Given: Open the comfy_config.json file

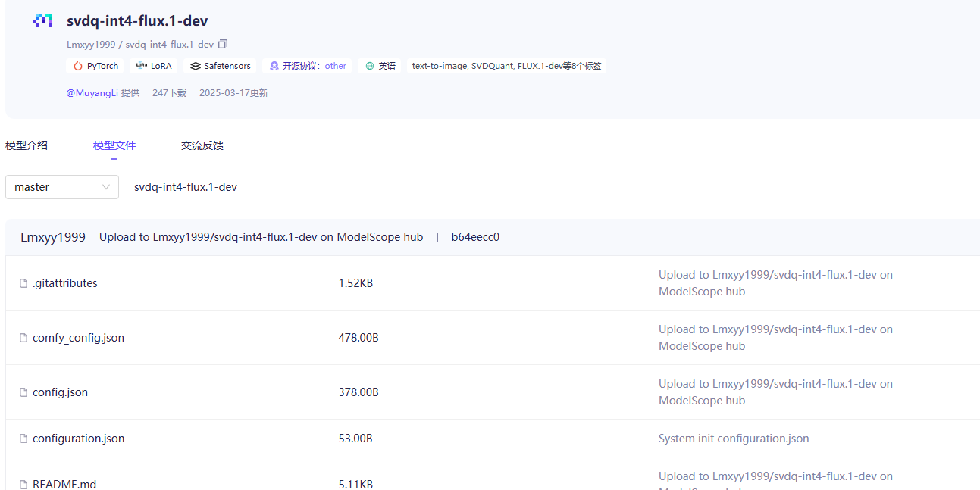Looking at the screenshot, I should 78,338.
